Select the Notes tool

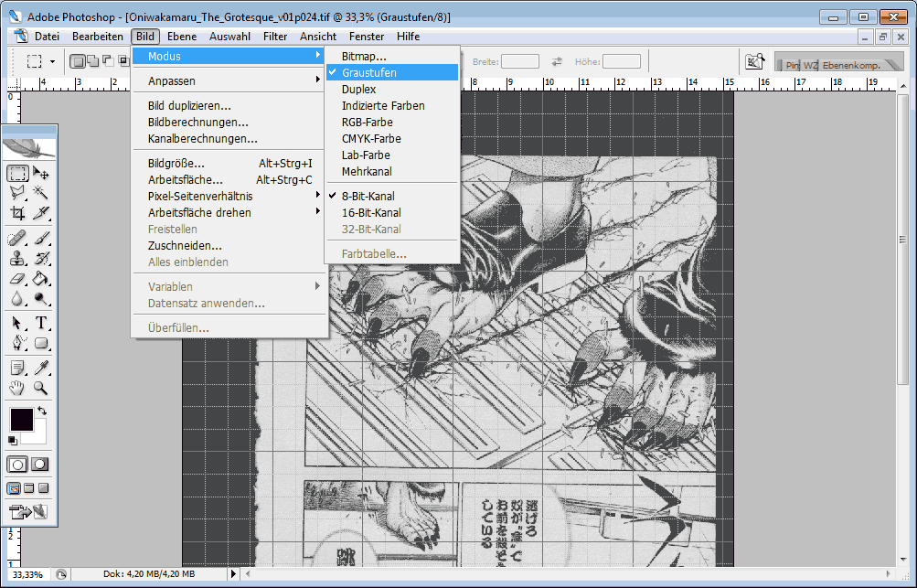tap(17, 368)
